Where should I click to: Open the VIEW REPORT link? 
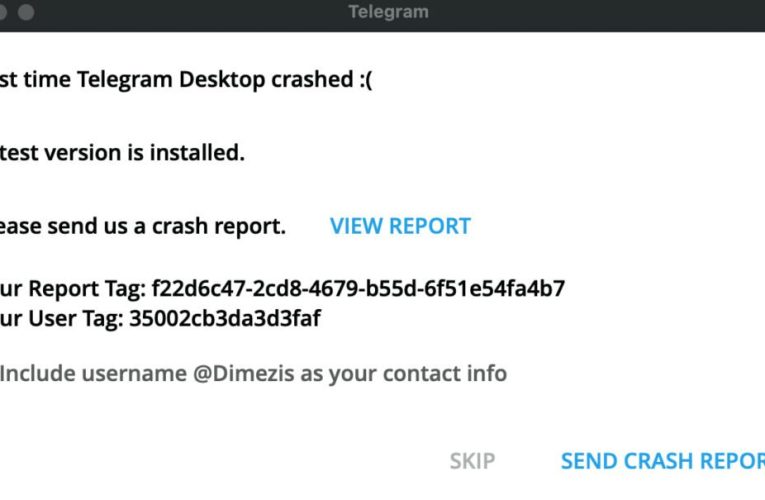[x=400, y=226]
